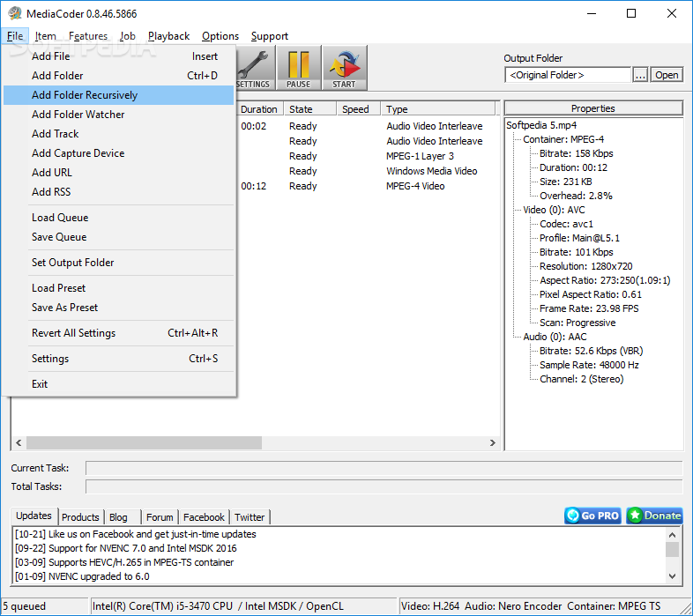Select Save Queue
The image size is (693, 616).
[x=118, y=237]
